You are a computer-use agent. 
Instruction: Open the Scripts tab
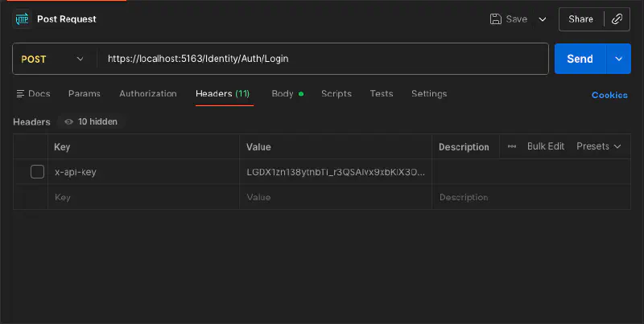[336, 94]
